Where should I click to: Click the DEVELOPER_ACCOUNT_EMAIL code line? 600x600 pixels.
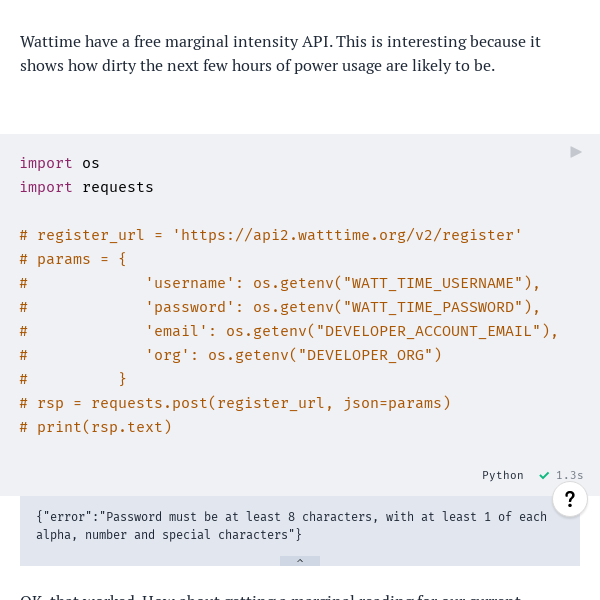click(x=350, y=331)
